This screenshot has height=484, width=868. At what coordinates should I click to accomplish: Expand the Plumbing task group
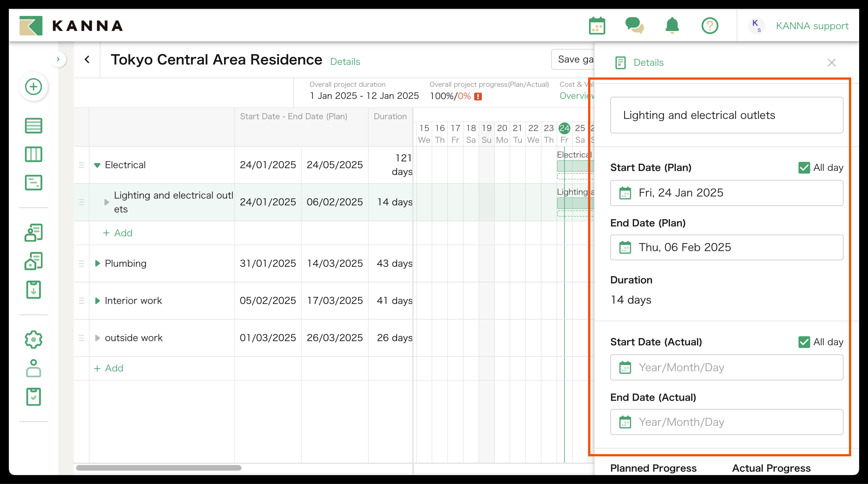click(97, 263)
